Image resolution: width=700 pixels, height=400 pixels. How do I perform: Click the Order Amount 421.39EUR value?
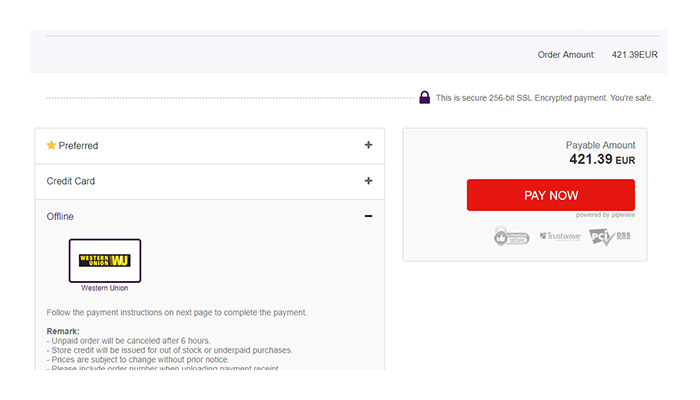click(634, 55)
